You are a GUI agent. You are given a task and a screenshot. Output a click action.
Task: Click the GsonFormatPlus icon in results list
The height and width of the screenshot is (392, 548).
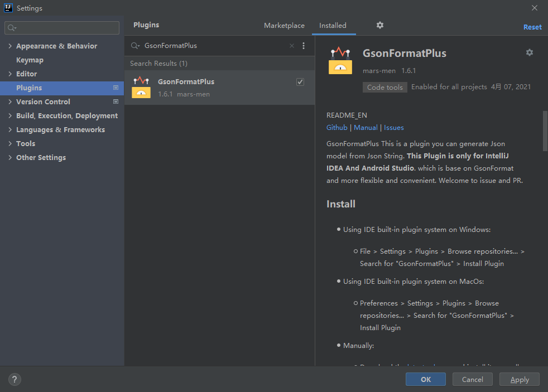click(141, 88)
